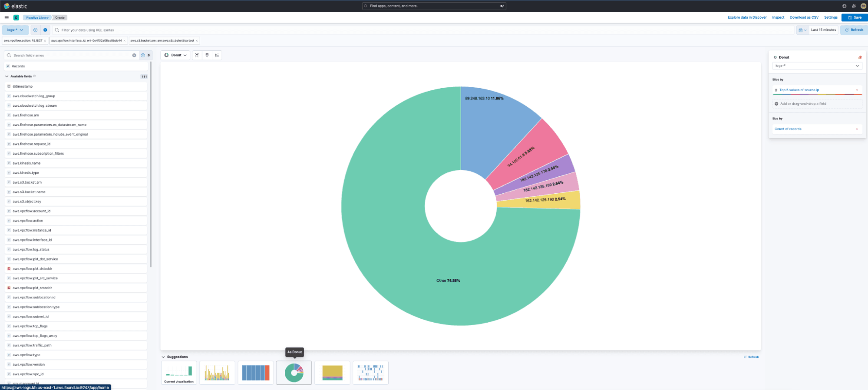Click the Save button
868x390 pixels.
point(855,17)
